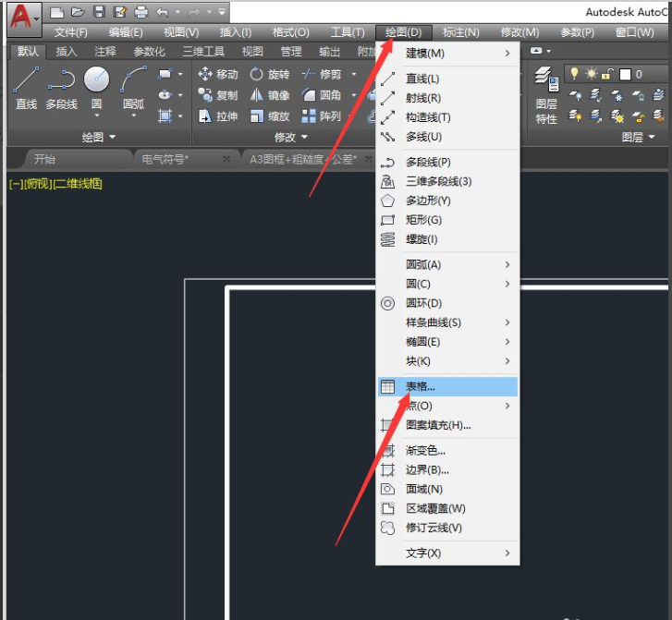Switch to the Parametric (参数化) ribbon tab
Image resolution: width=672 pixels, height=620 pixels.
pyautogui.click(x=149, y=52)
